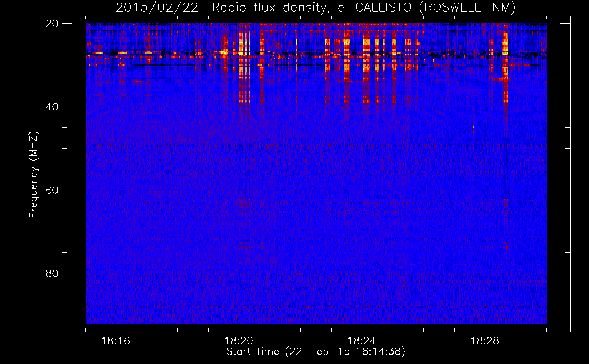Click the frequency tick label 40

(x=52, y=107)
